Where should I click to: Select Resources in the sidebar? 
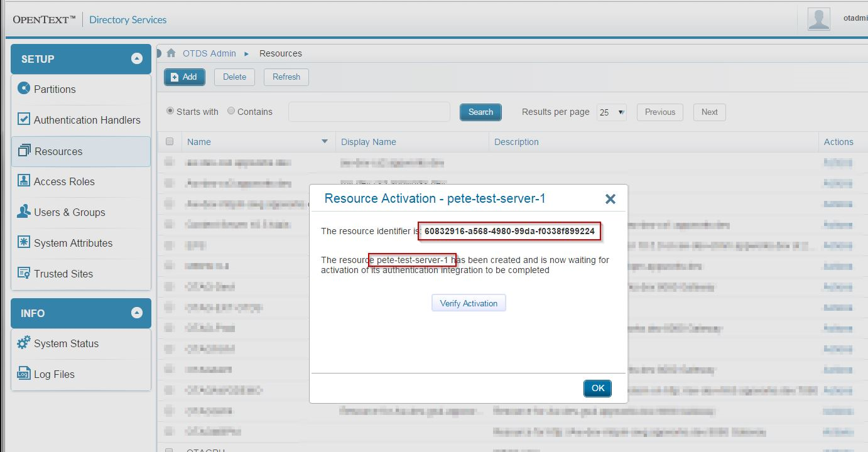pos(81,151)
